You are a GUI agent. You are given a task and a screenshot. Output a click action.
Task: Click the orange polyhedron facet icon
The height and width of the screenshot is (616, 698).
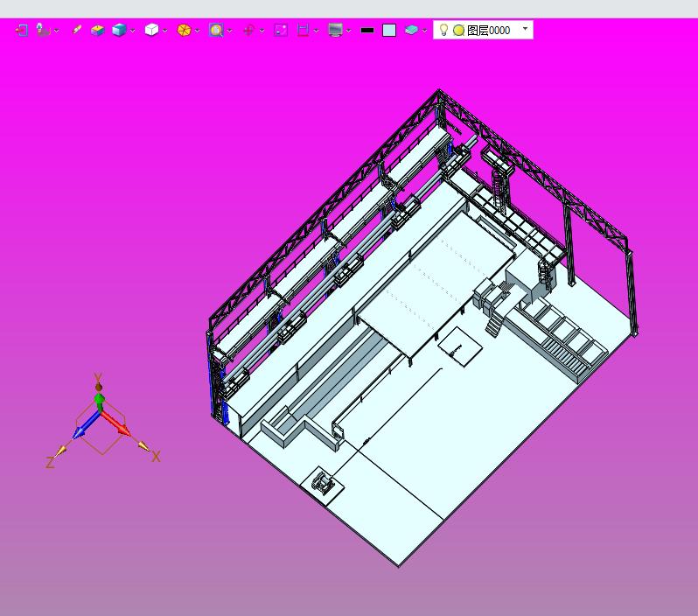[x=184, y=31]
